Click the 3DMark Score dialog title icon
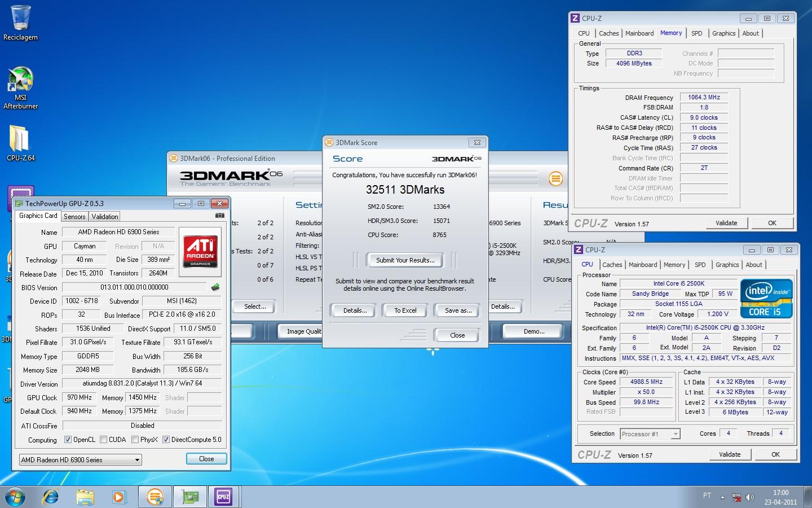Image resolution: width=812 pixels, height=508 pixels. point(330,142)
